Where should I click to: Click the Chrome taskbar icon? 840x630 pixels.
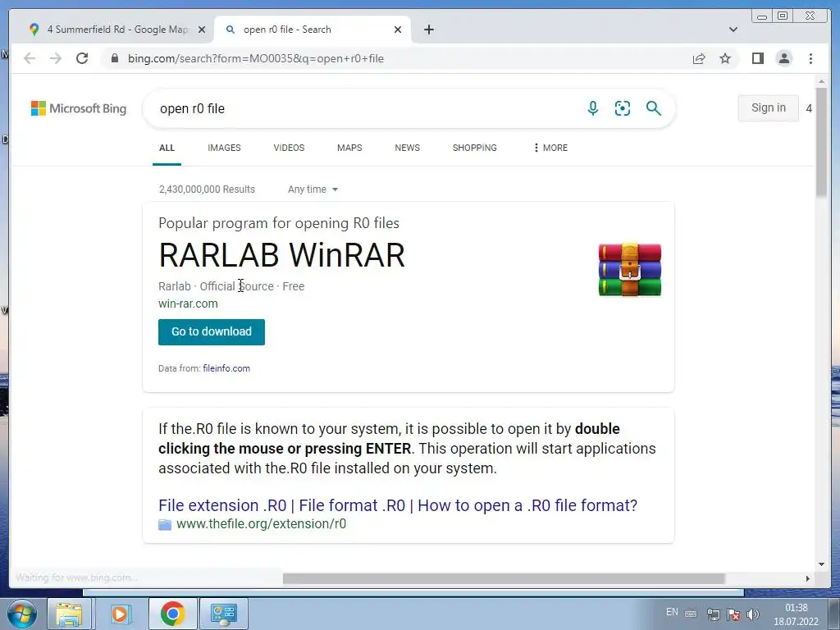pyautogui.click(x=172, y=614)
